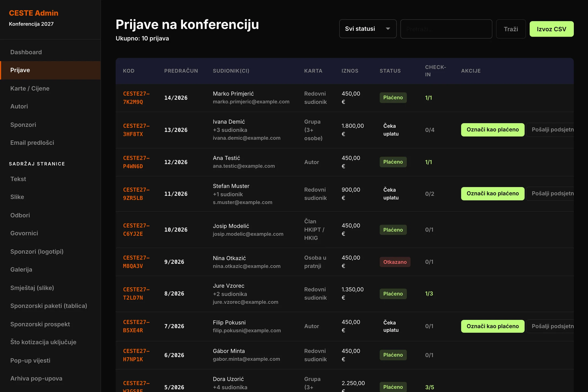588x392 pixels.
Task: Select Prijave in the sidebar
Action: (50, 70)
